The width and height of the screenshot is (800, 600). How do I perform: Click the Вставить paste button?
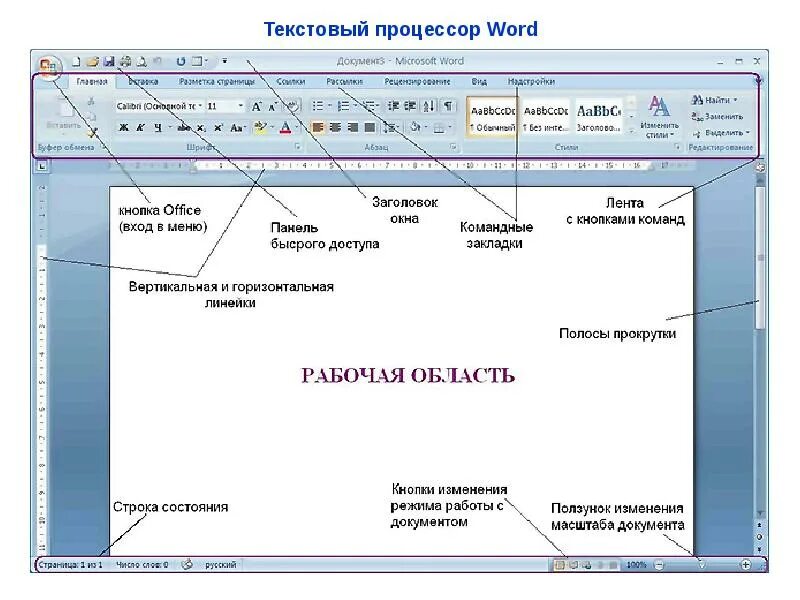tap(64, 113)
